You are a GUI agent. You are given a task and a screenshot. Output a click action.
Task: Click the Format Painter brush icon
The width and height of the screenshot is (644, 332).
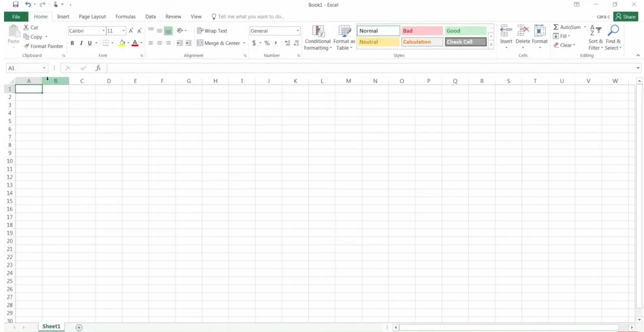pyautogui.click(x=26, y=46)
